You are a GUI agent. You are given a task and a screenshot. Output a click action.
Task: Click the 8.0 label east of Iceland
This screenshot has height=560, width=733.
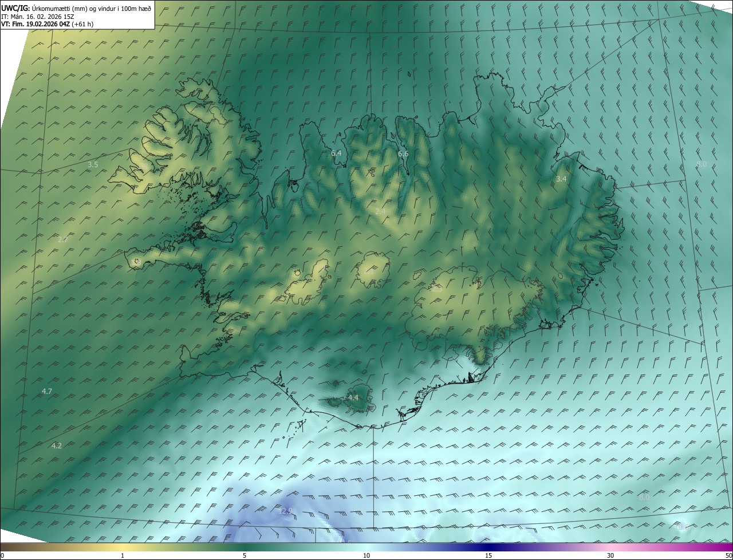pos(702,164)
